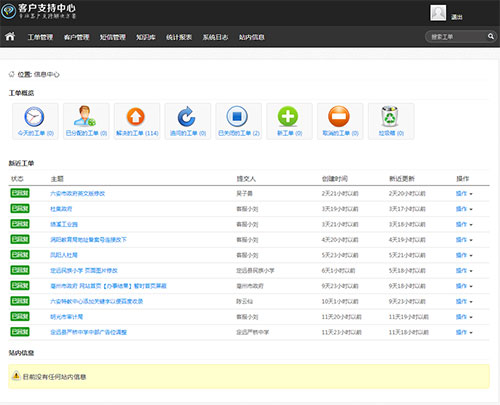
Task: Open the 知识库 menu
Action: pyautogui.click(x=146, y=37)
